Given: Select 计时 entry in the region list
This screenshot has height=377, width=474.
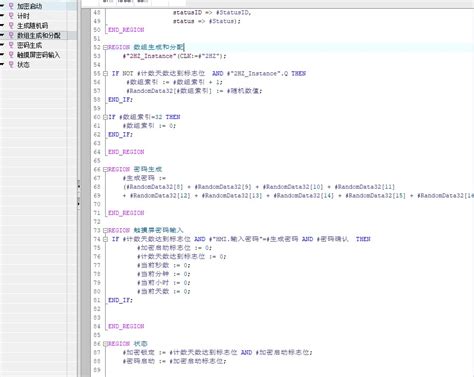Looking at the screenshot, I should tap(23, 16).
